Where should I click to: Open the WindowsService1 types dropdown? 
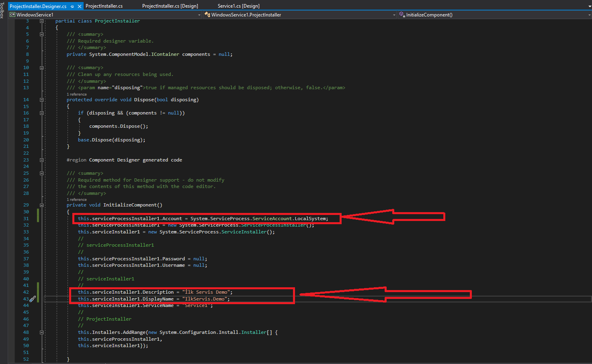[199, 14]
